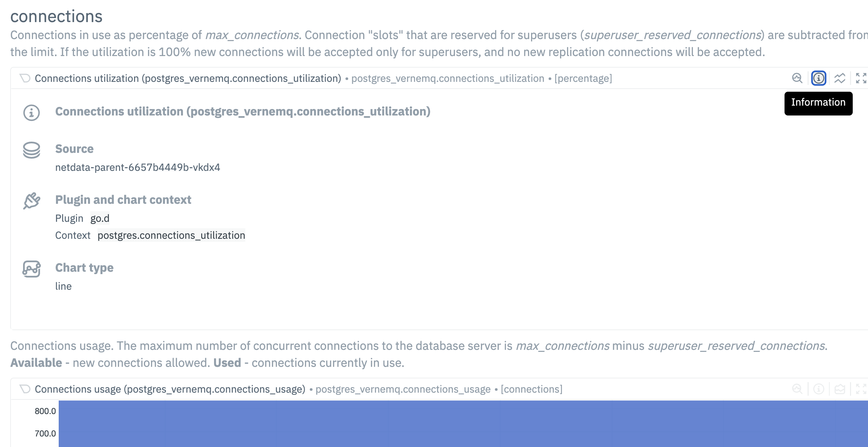Select the line chart type icon on Connections utilization

839,78
